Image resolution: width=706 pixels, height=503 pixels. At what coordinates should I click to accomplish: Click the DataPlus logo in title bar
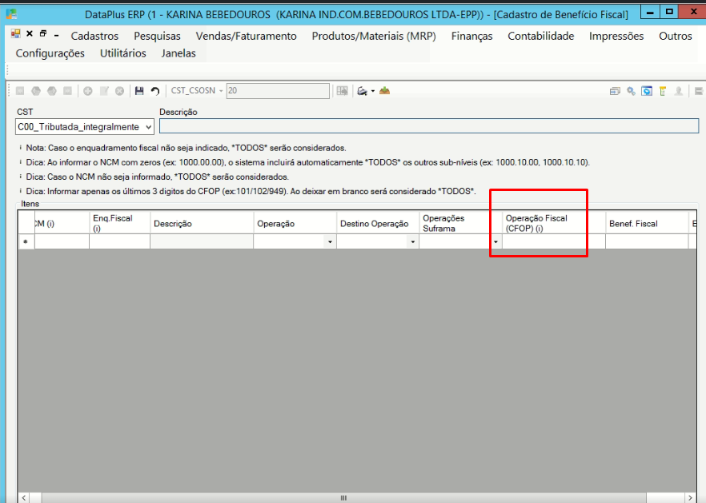coord(12,14)
